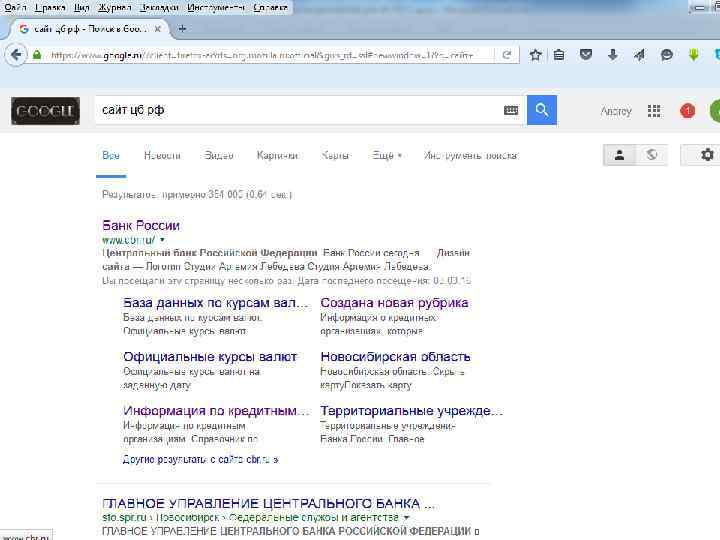Open the Правка menu
720x540 pixels.
(50, 8)
